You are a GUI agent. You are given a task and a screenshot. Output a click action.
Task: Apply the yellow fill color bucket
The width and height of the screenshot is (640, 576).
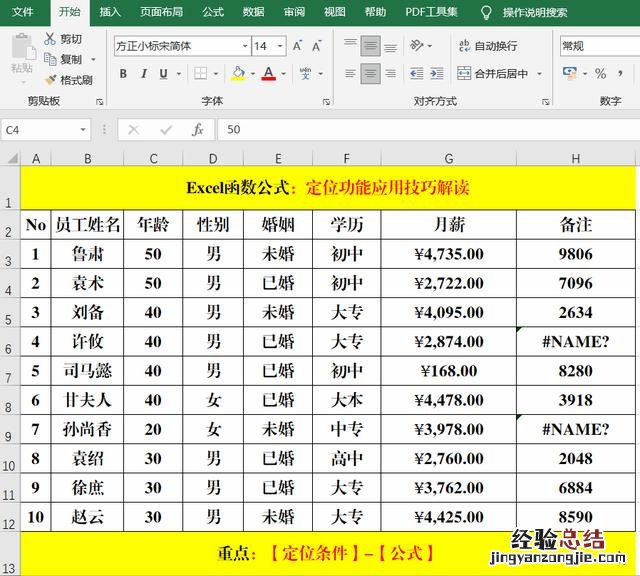click(x=237, y=74)
